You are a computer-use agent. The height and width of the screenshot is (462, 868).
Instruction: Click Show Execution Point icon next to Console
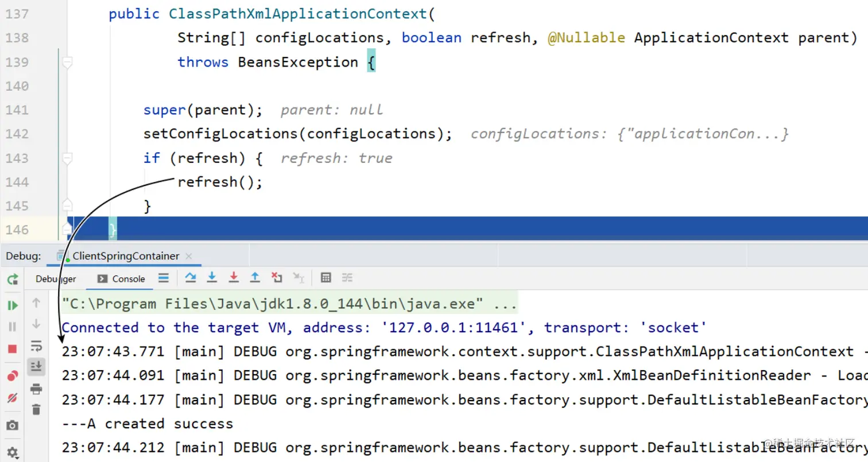[164, 278]
